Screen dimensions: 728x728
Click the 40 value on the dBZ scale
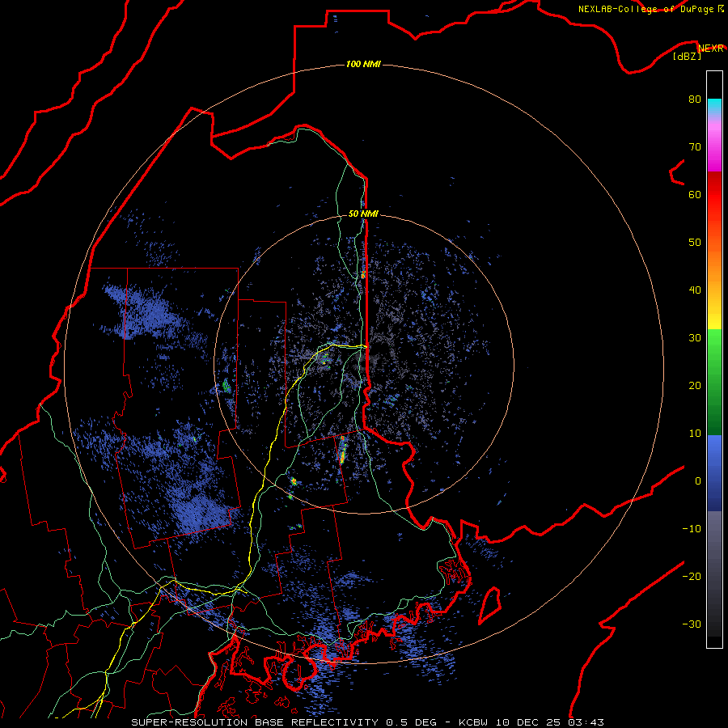click(x=695, y=290)
